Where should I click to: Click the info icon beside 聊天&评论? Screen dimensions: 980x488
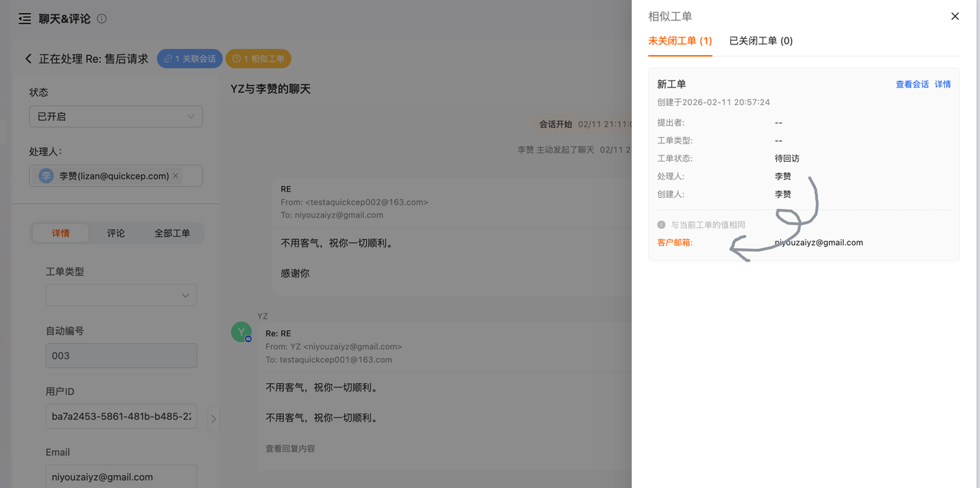pyautogui.click(x=102, y=18)
